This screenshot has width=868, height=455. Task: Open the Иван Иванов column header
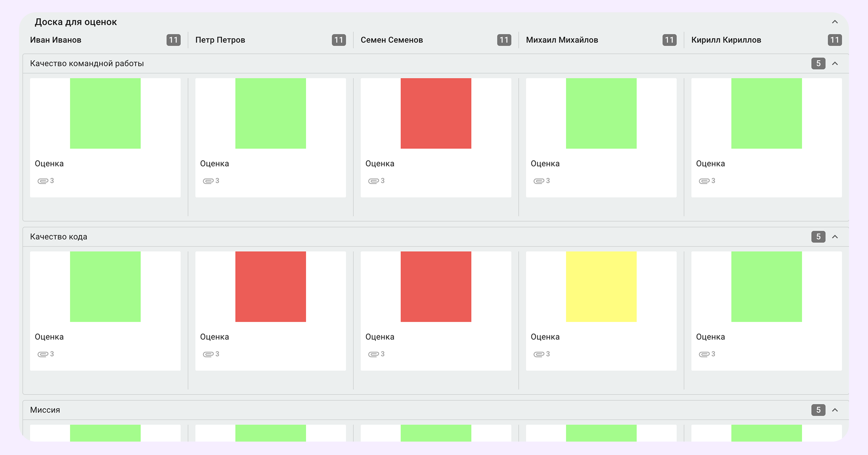tap(56, 40)
